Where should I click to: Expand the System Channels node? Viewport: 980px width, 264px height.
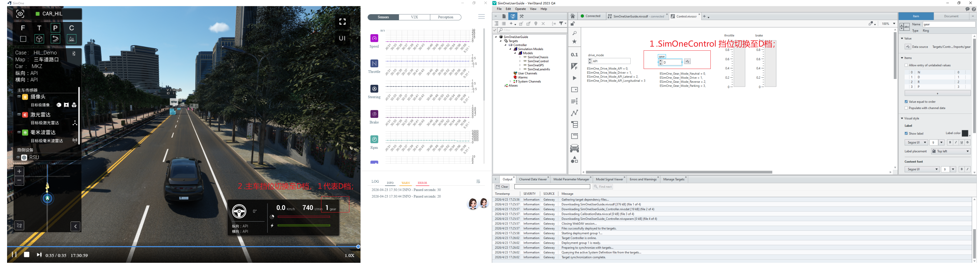(x=510, y=82)
